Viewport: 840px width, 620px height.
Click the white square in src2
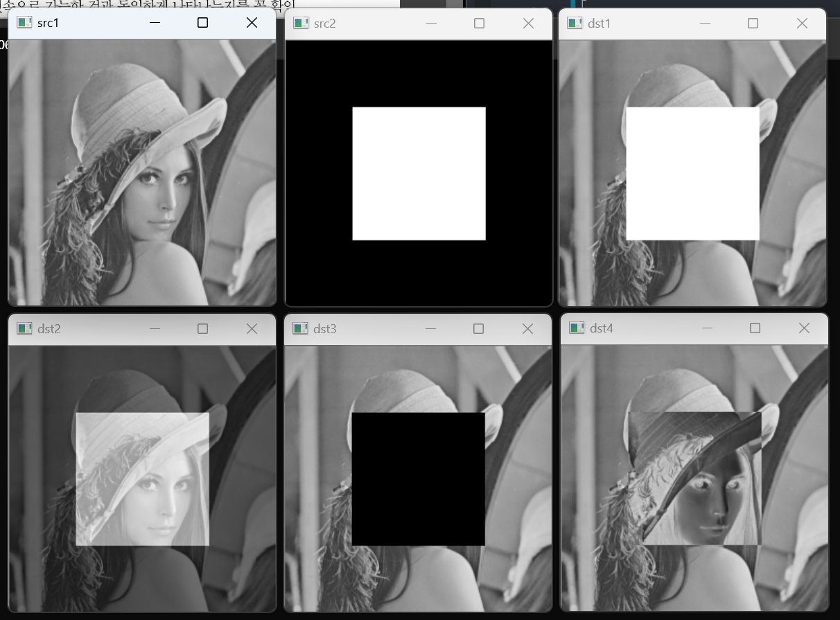coord(419,173)
